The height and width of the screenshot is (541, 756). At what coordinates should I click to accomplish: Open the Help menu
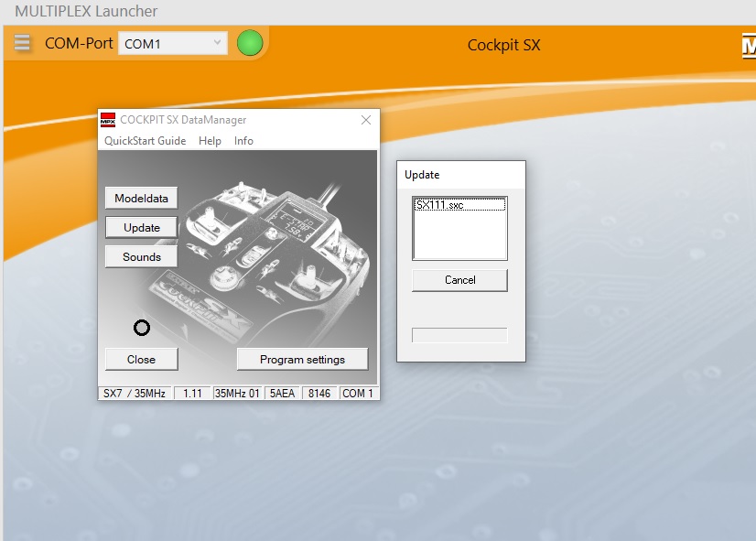click(210, 141)
